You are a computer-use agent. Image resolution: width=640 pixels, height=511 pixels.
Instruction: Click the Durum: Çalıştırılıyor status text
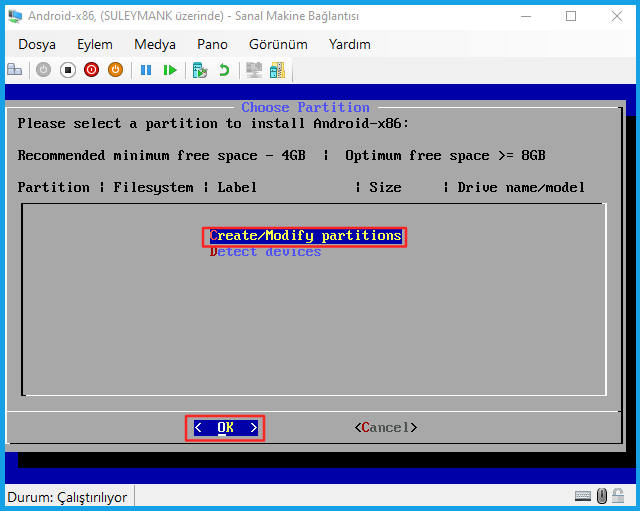[67, 497]
